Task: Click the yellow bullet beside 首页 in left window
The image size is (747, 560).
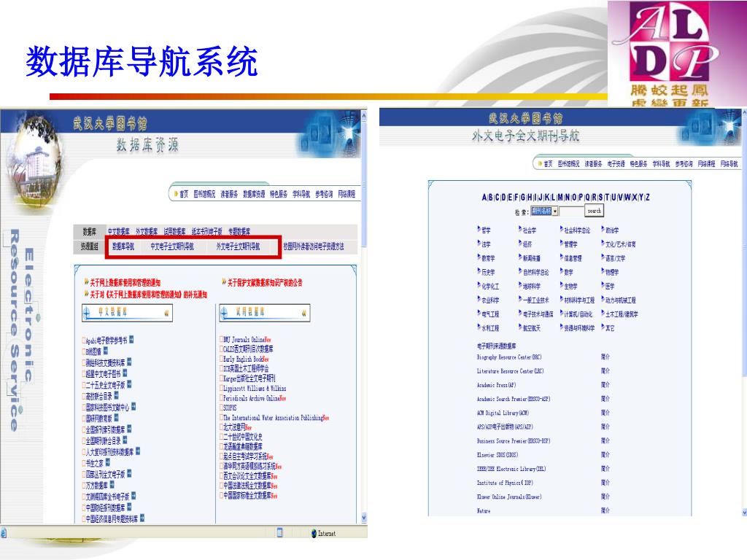Action: pos(176,194)
